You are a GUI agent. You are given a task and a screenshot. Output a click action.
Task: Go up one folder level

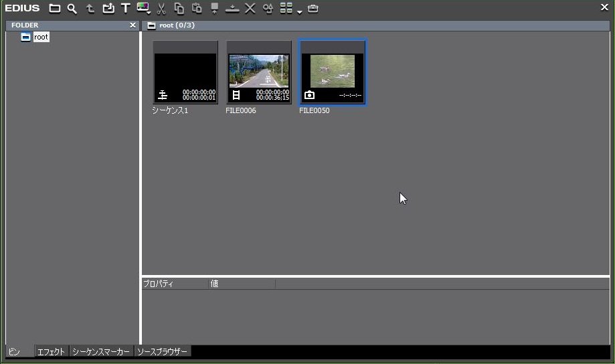[90, 9]
